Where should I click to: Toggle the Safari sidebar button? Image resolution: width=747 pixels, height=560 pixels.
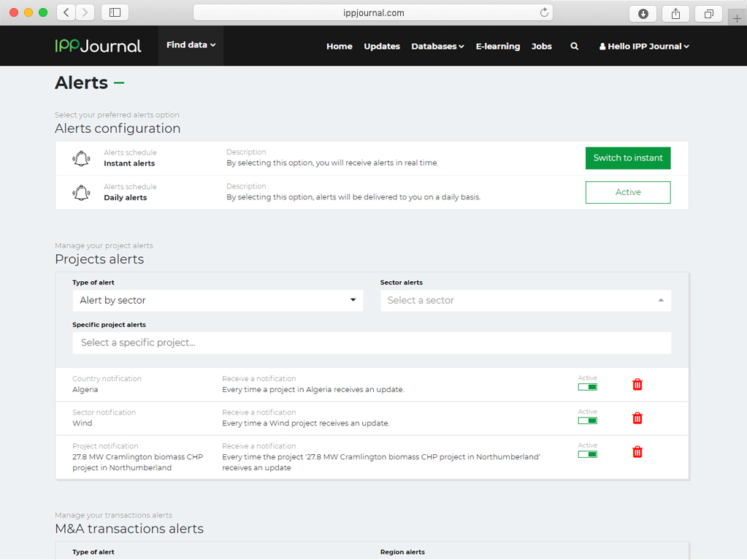point(115,12)
